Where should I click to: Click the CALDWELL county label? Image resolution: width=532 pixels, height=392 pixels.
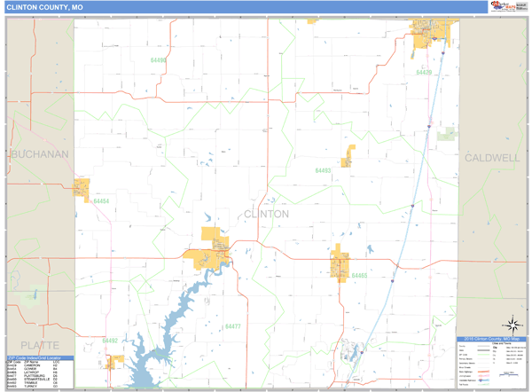[492, 157]
